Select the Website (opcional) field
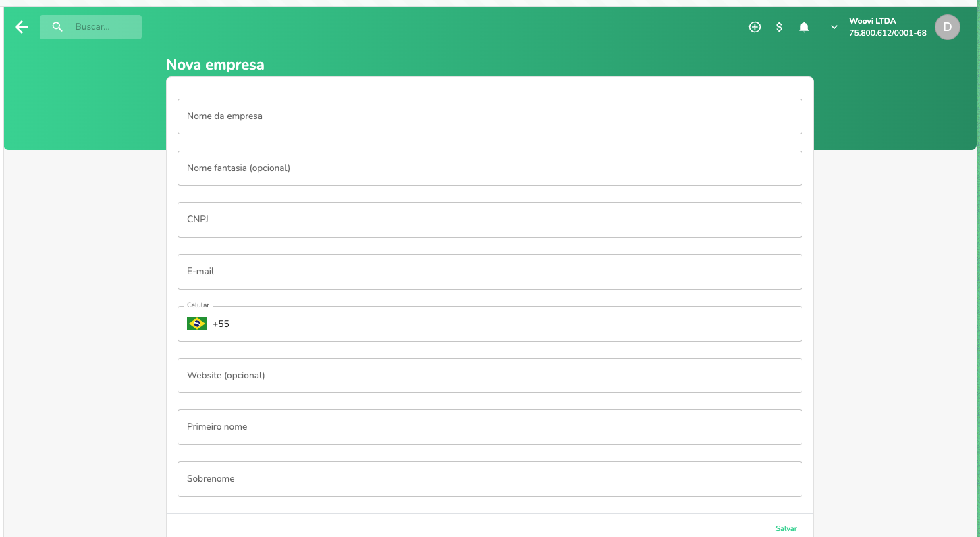 coord(489,376)
